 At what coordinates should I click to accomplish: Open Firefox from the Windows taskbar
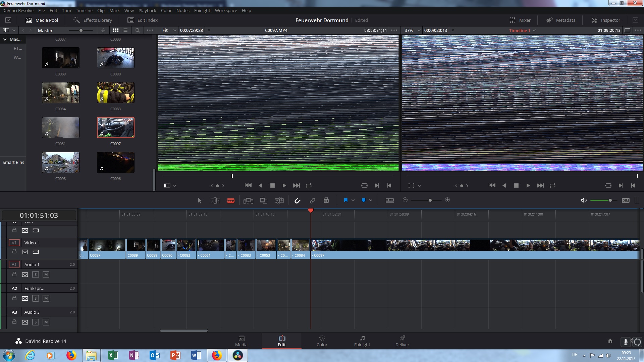[71, 355]
